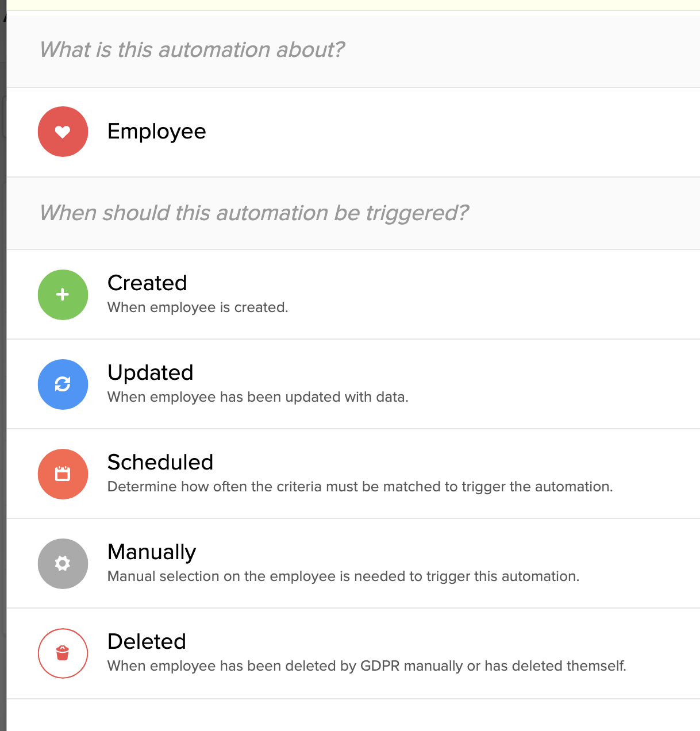Click the 'What is this automation about?' header

click(x=192, y=50)
